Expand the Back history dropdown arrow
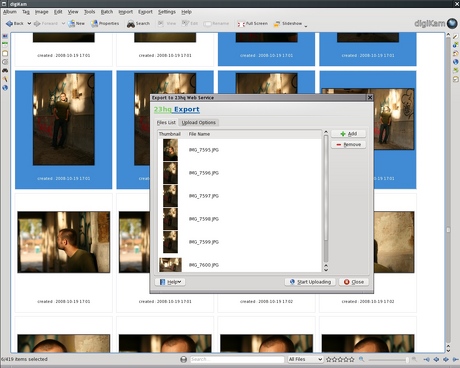Image resolution: width=460 pixels, height=368 pixels. [x=29, y=24]
